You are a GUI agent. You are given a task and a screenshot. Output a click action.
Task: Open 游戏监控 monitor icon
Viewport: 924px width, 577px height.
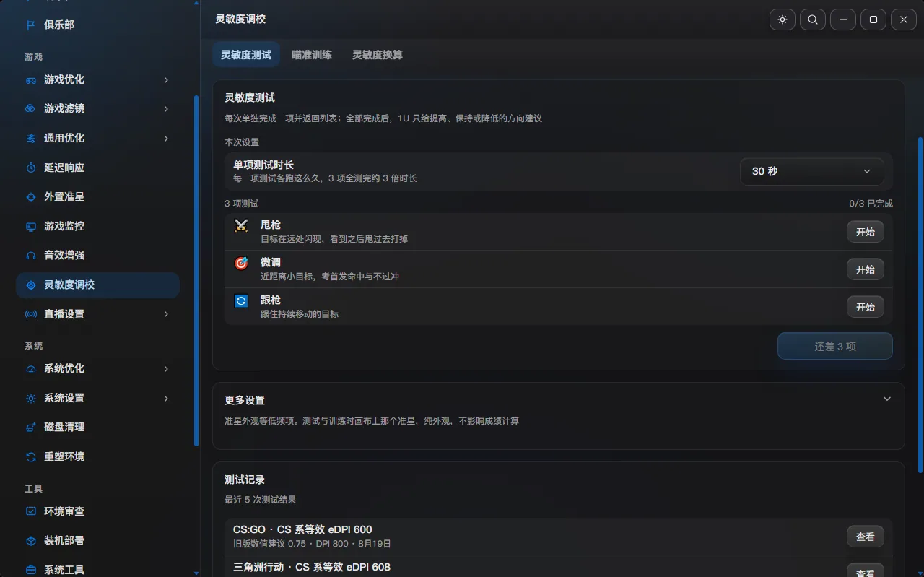pyautogui.click(x=31, y=226)
